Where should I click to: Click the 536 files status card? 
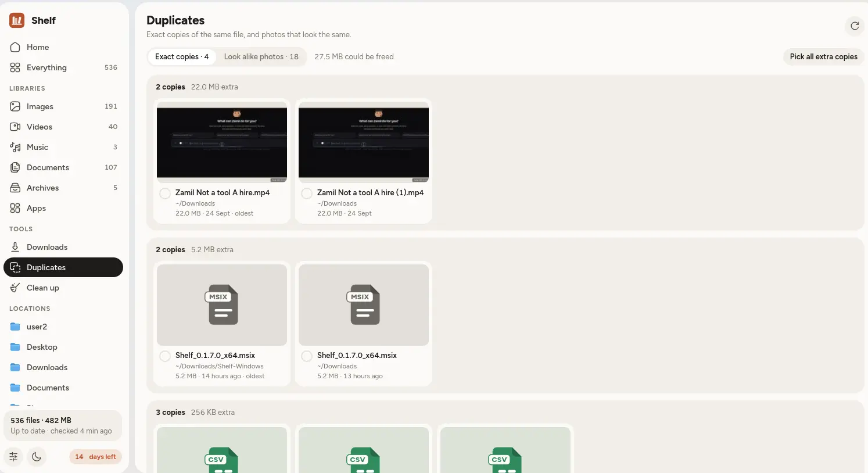point(63,426)
